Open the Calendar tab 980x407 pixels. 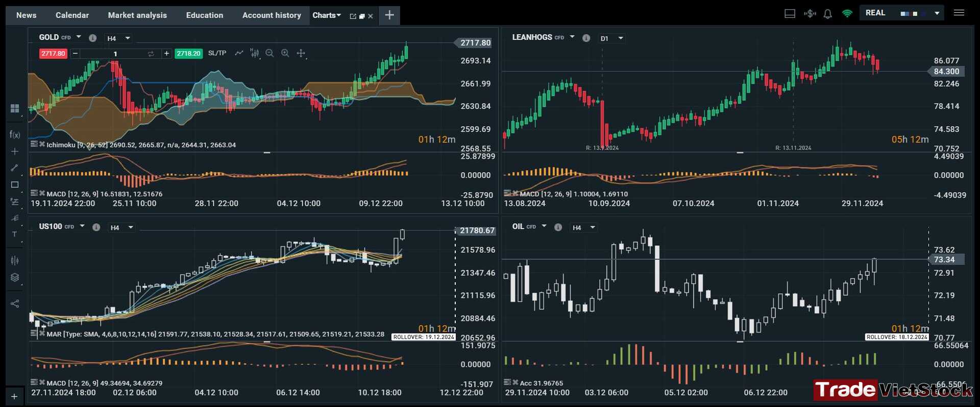pyautogui.click(x=72, y=15)
